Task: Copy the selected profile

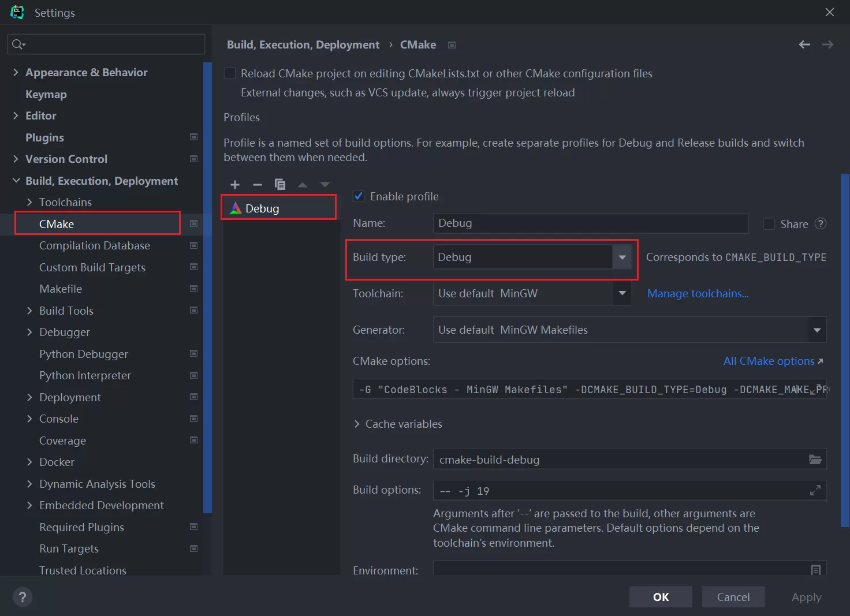Action: [x=280, y=185]
